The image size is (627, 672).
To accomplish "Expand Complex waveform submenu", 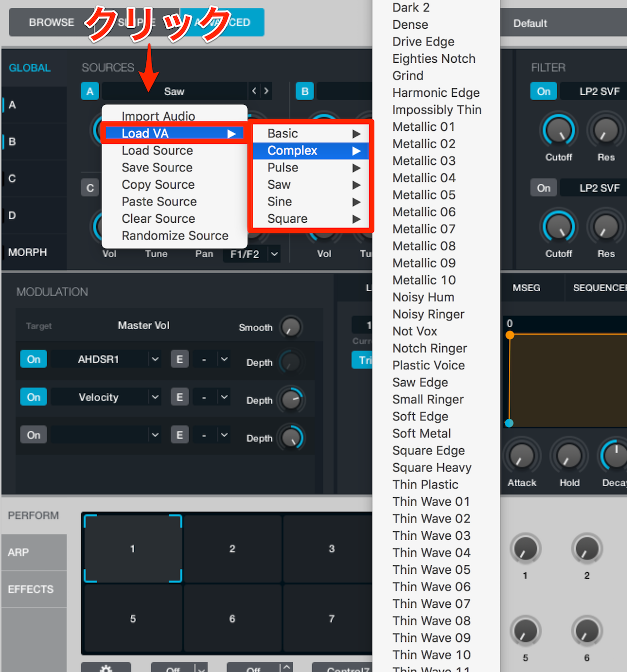I will tap(311, 151).
